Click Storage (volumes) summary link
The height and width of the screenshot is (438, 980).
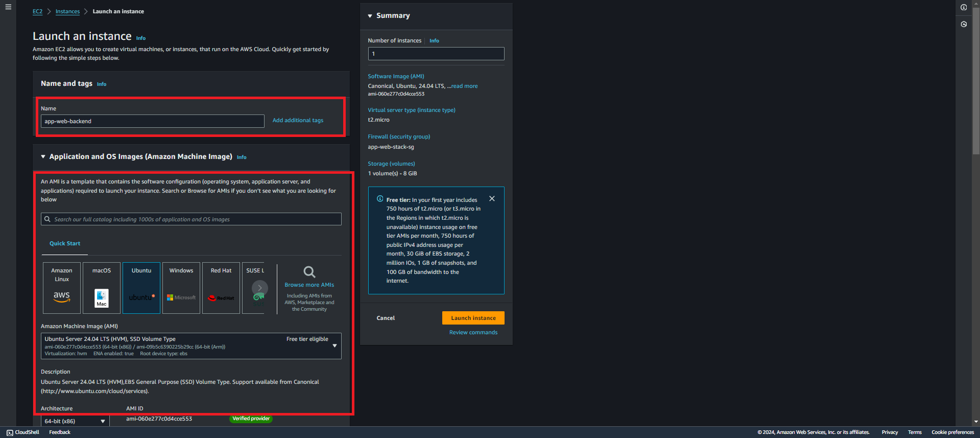[x=392, y=164]
